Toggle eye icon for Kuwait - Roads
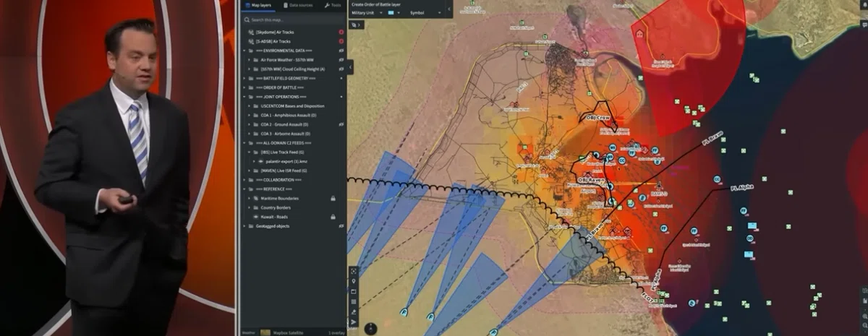This screenshot has height=336, width=868. click(255, 217)
